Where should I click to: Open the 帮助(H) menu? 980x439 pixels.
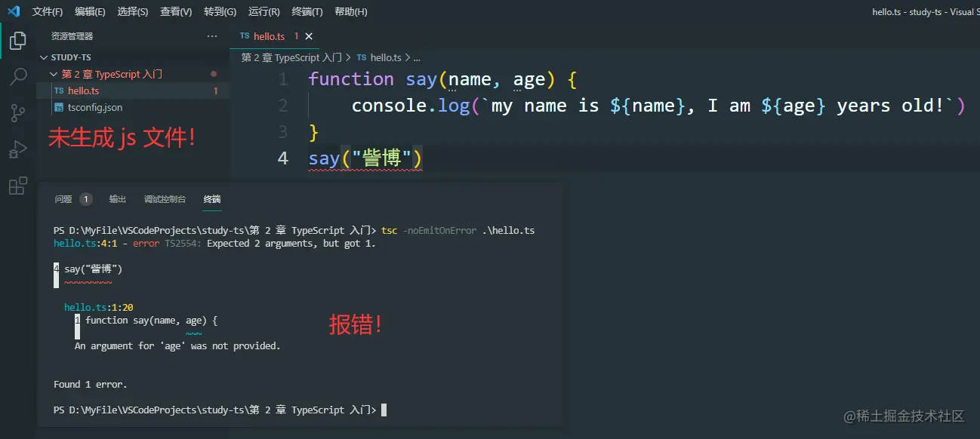(350, 11)
